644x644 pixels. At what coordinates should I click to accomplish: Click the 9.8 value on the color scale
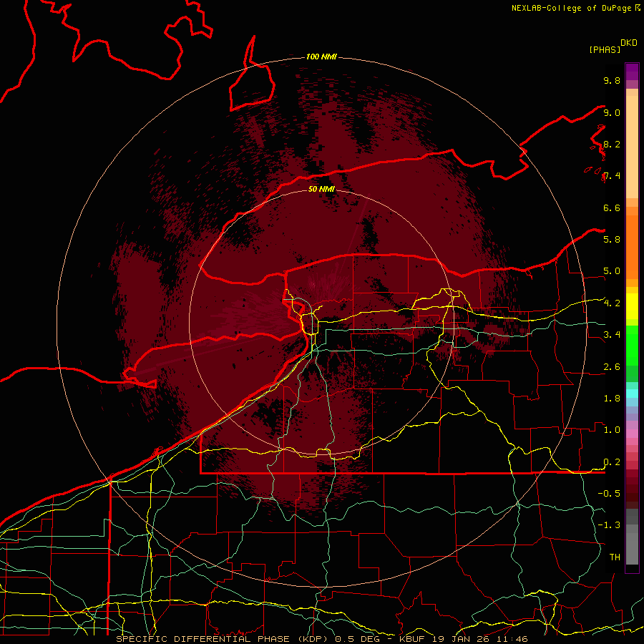click(612, 80)
